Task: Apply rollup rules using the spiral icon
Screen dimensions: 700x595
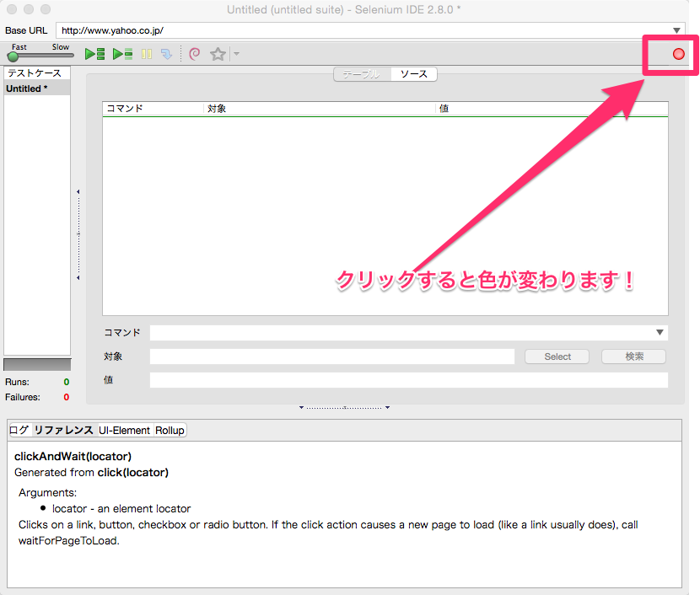Action: pyautogui.click(x=195, y=55)
